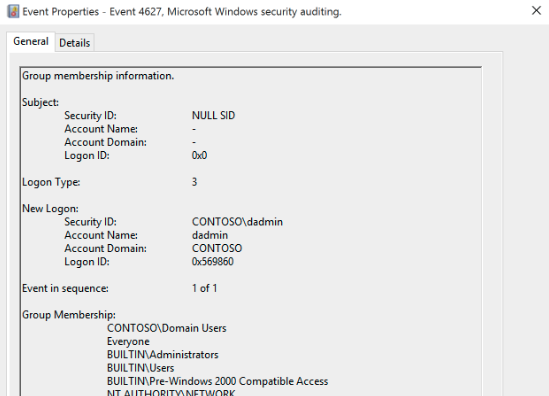Select the 'NULL SID' security ID value
This screenshot has width=549, height=396.
[x=213, y=116]
